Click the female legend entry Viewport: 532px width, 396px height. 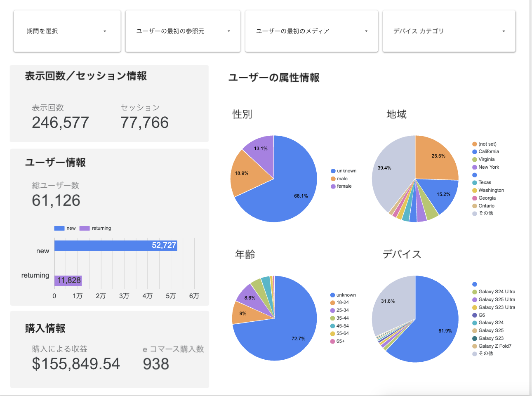(x=341, y=186)
